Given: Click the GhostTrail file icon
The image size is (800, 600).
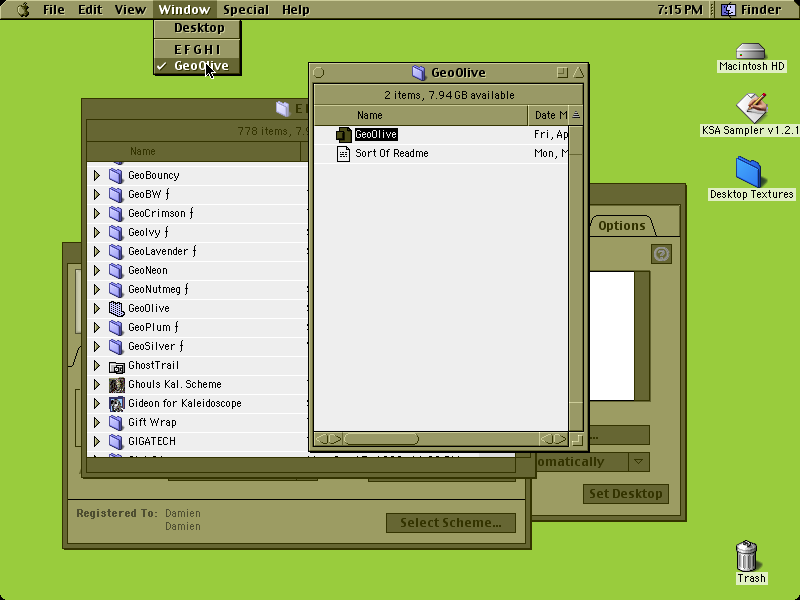Looking at the screenshot, I should [116, 366].
